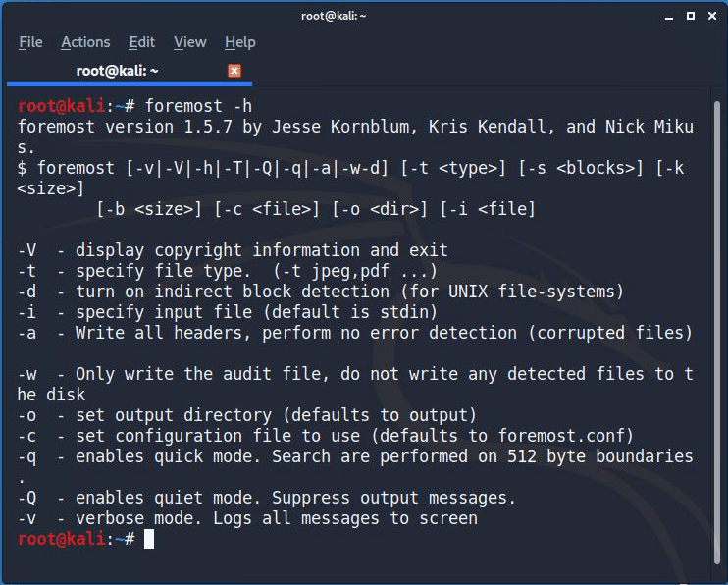Click the '-t - specify file type' line
The height and width of the screenshot is (585, 728).
(228, 271)
